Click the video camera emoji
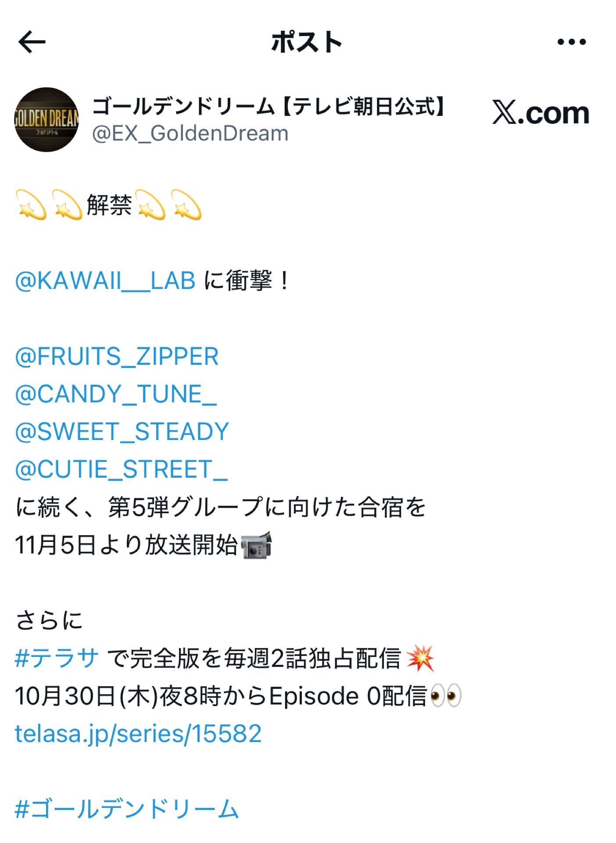This screenshot has height=843, width=616. pos(257,545)
